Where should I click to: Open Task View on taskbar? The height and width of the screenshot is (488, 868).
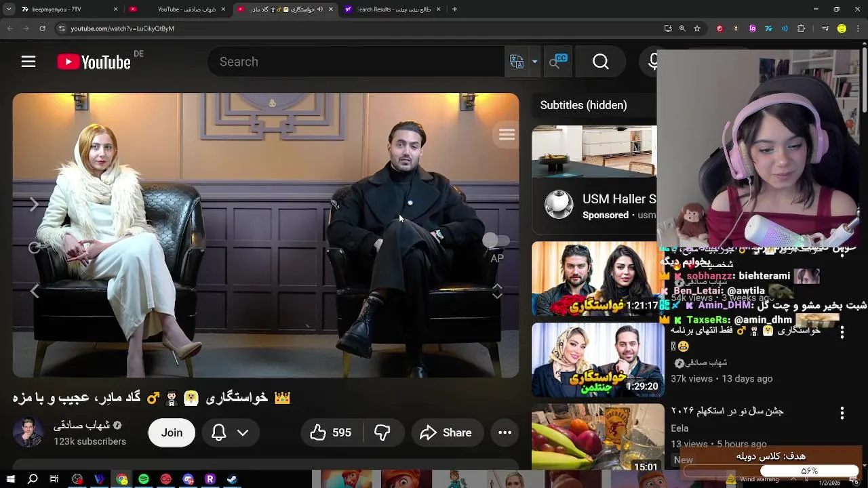[x=54, y=479]
